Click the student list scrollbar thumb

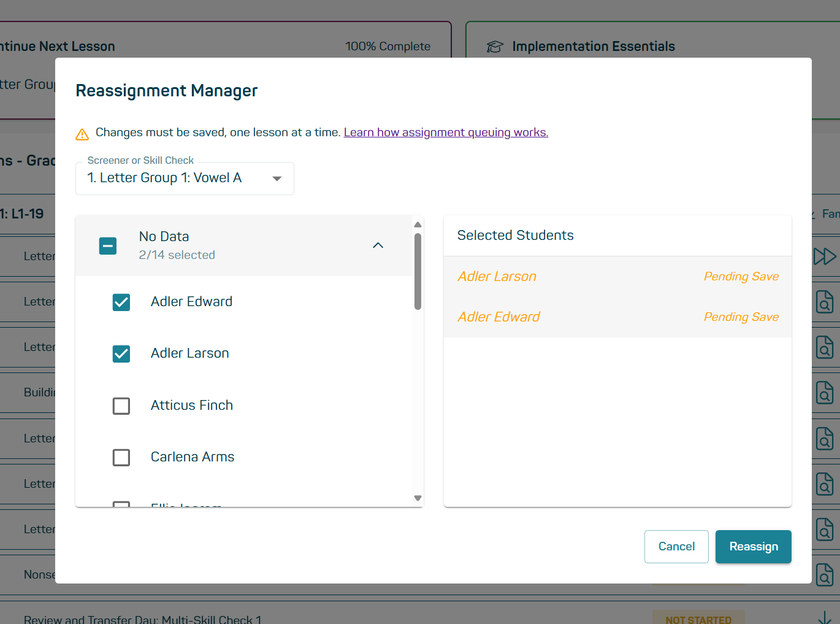tap(418, 271)
